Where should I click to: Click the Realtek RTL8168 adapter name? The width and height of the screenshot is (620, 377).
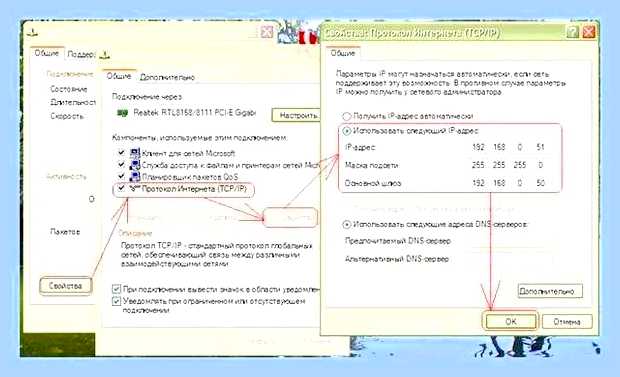click(x=195, y=113)
